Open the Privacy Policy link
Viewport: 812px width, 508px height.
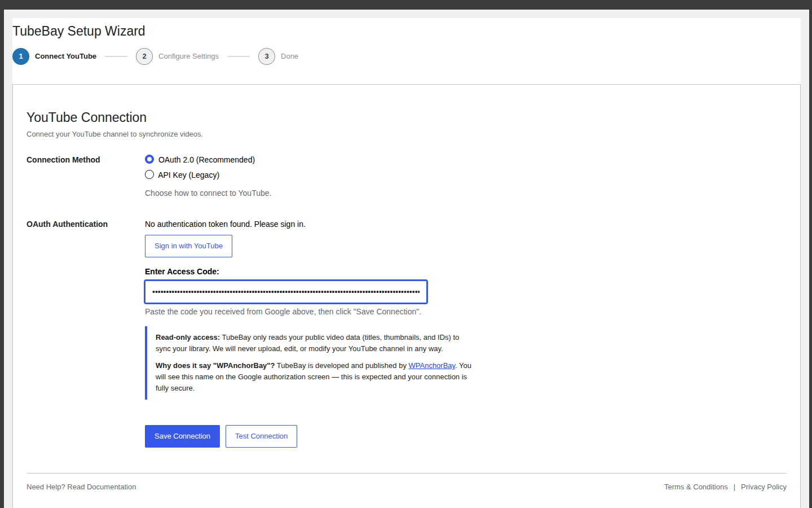764,487
